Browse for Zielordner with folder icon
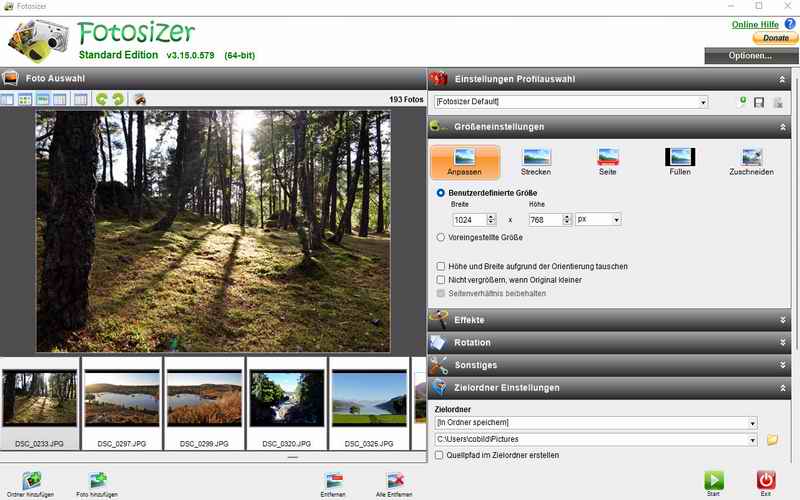The width and height of the screenshot is (800, 500). (x=772, y=439)
